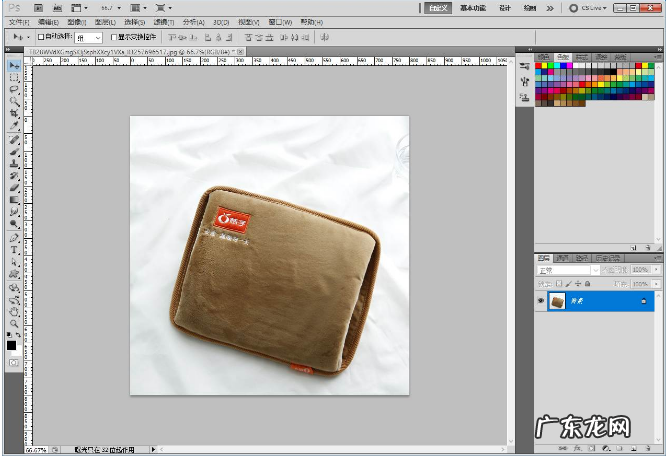This screenshot has height=456, width=669.
Task: Enable the 自动选择 checkbox
Action: pyautogui.click(x=41, y=37)
